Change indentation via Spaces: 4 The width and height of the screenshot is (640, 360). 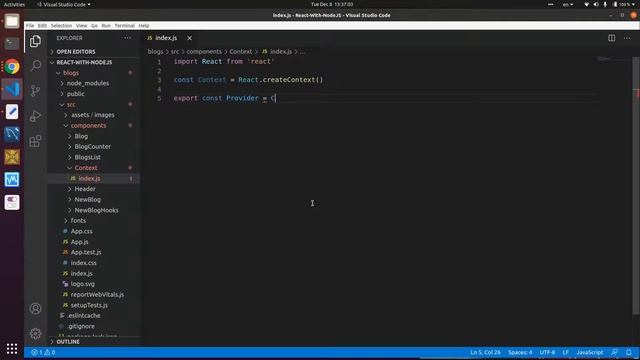520,352
